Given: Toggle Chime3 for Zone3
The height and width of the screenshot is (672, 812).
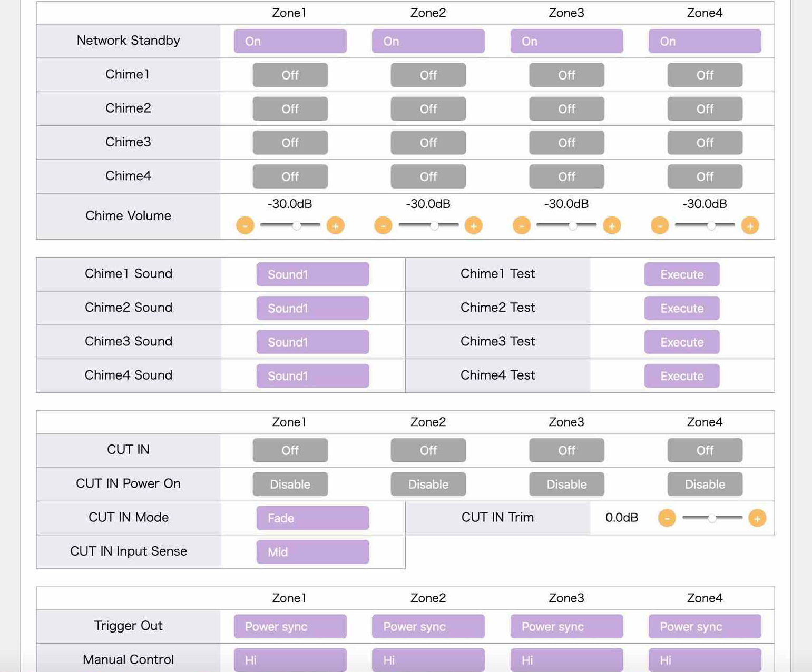Looking at the screenshot, I should click(566, 142).
